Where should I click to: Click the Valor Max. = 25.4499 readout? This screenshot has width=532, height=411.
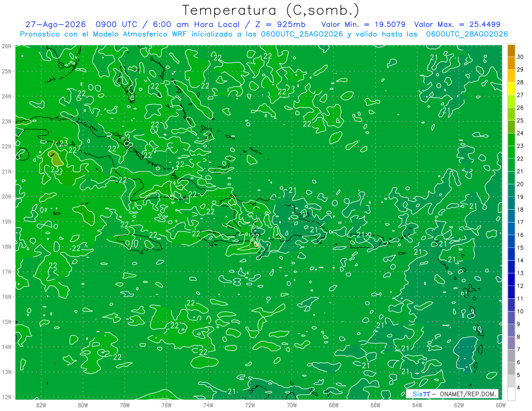[x=457, y=24]
